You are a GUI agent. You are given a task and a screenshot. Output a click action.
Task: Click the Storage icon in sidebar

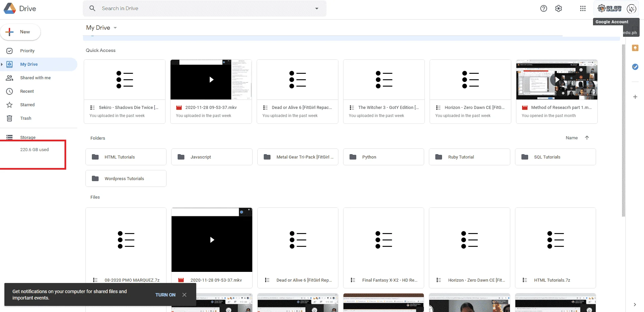[x=9, y=137]
